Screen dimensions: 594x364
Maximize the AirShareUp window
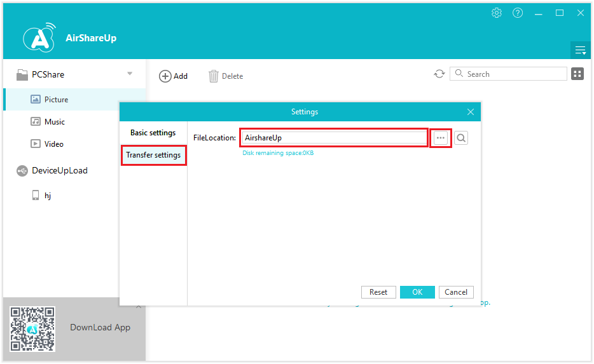pyautogui.click(x=560, y=13)
